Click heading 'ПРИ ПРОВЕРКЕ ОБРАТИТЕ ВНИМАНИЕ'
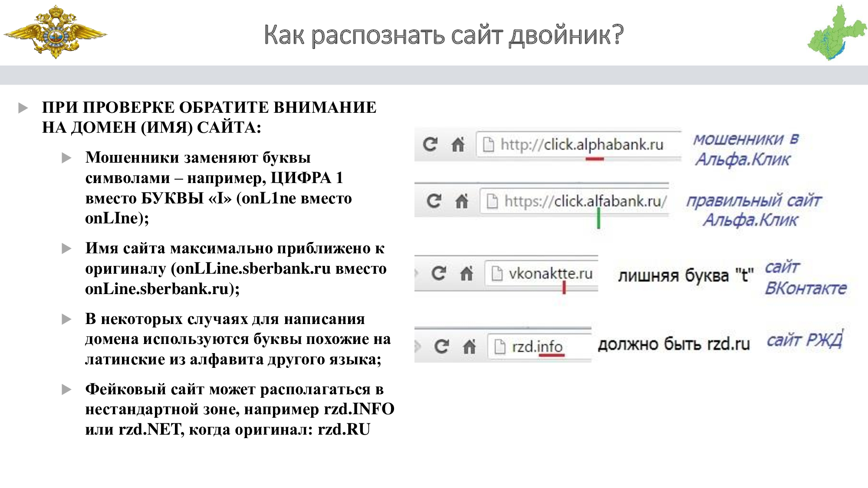This screenshot has height=488, width=868. point(209,107)
